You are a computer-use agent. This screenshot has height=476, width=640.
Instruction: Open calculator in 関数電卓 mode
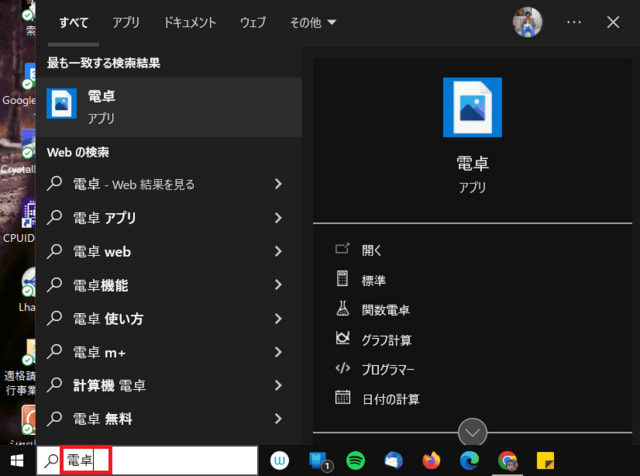(386, 310)
